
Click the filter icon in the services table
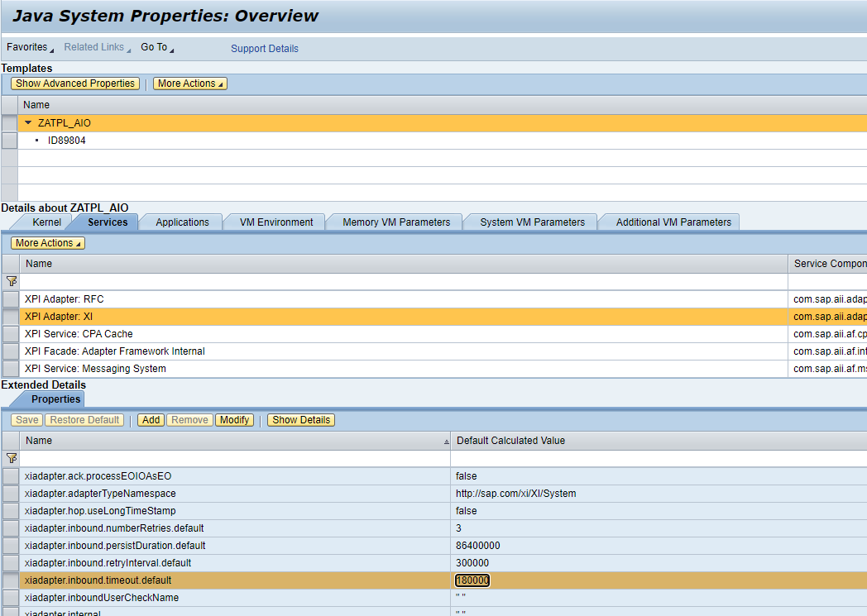click(x=12, y=281)
